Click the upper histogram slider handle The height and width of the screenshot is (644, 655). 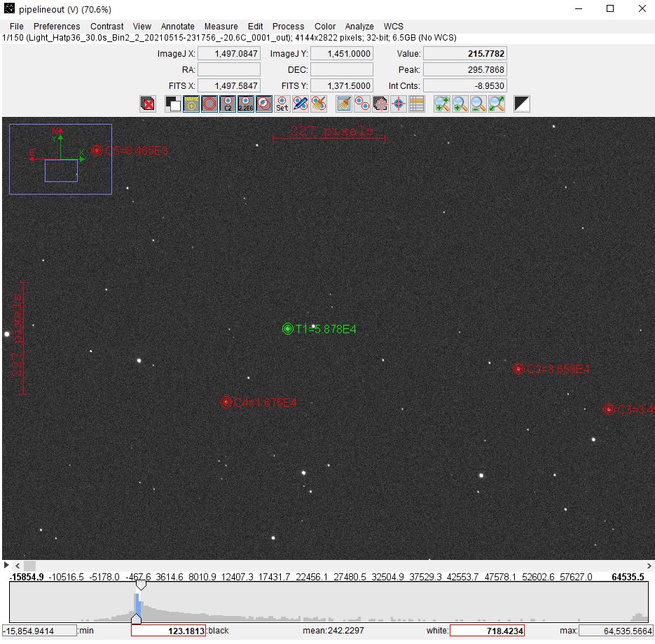pos(141,584)
